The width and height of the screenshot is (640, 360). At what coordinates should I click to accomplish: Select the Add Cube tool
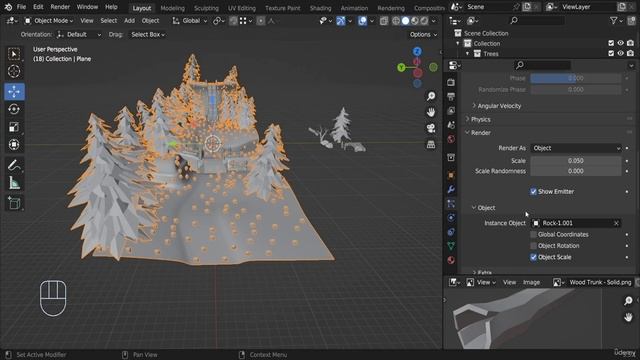[14, 203]
